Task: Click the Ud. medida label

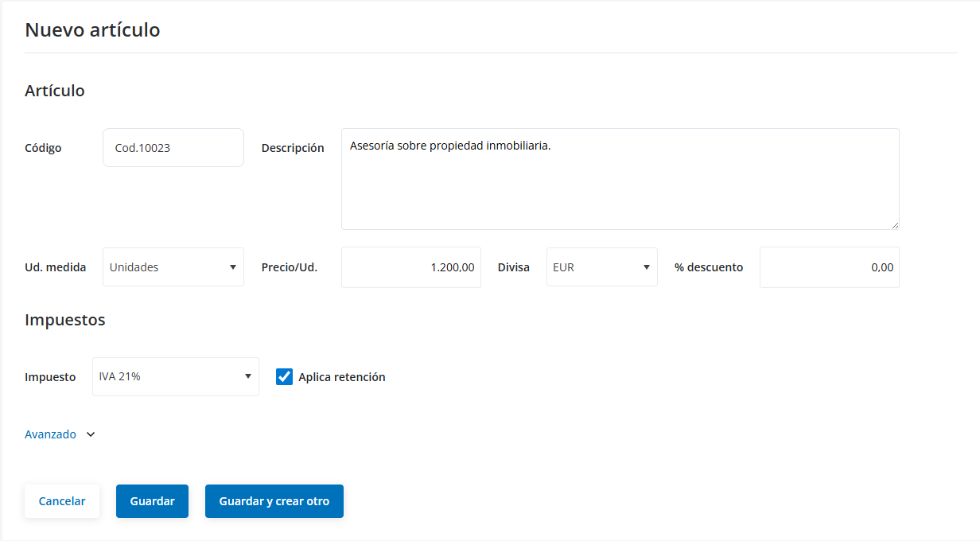Action: click(56, 267)
